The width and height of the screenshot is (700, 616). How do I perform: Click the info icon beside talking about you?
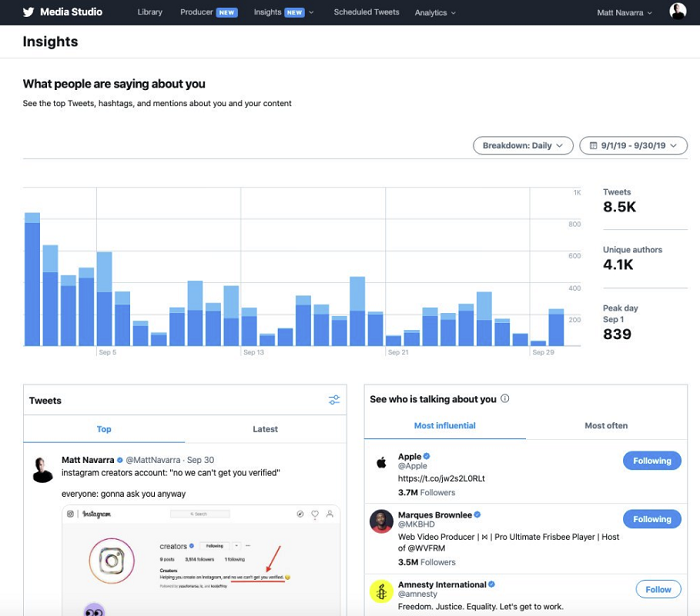tap(505, 399)
